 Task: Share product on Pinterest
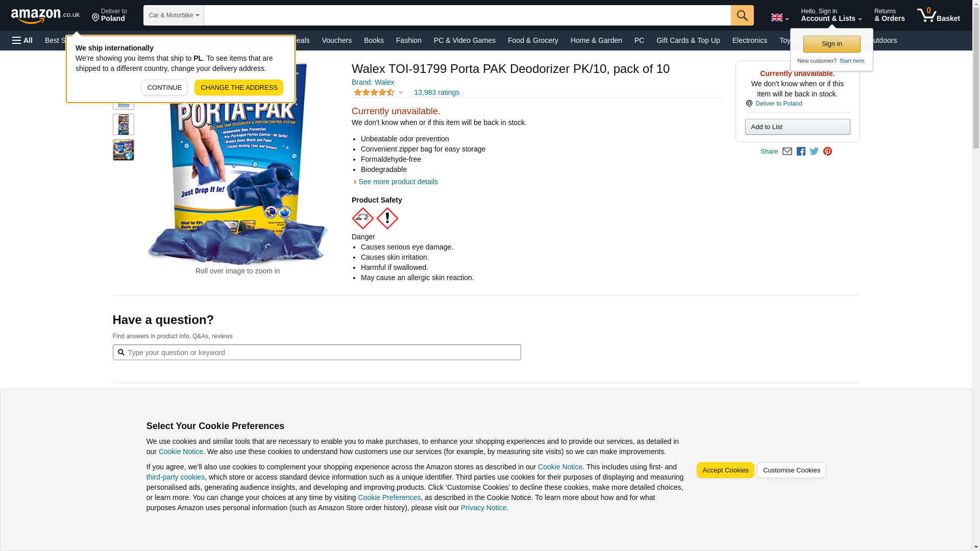click(x=827, y=152)
